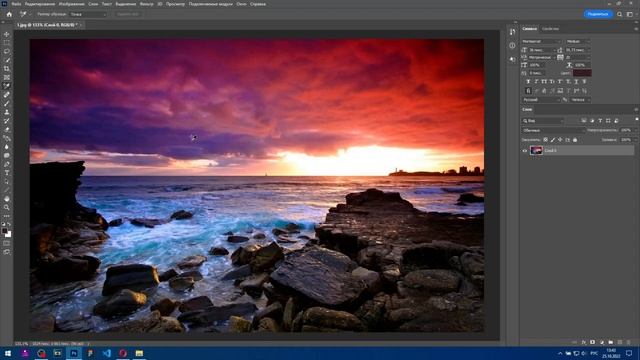Open the Редактирование menu
The image size is (640, 360).
click(40, 4)
